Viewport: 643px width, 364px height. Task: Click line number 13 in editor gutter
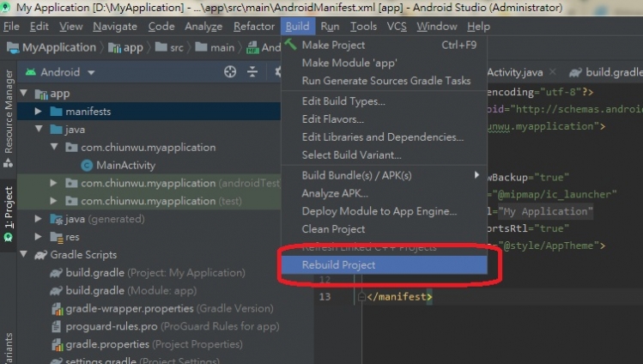[x=325, y=296]
